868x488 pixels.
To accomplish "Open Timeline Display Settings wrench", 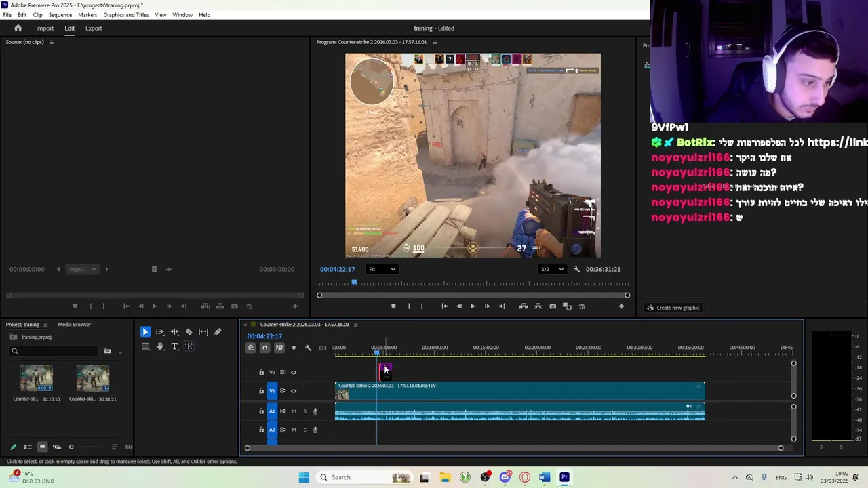I will pyautogui.click(x=309, y=348).
